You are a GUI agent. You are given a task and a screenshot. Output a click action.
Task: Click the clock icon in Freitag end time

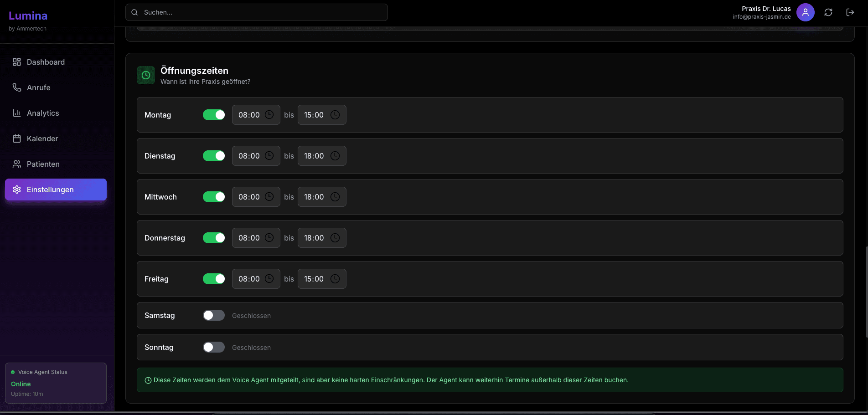point(335,279)
